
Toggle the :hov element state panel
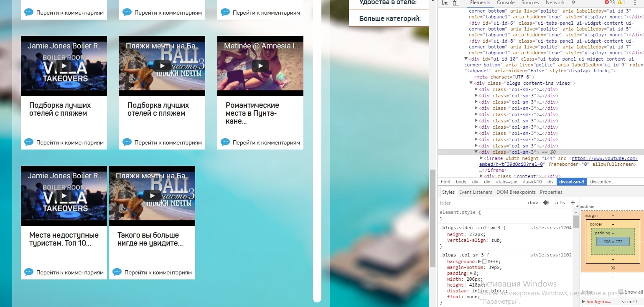[533, 203]
